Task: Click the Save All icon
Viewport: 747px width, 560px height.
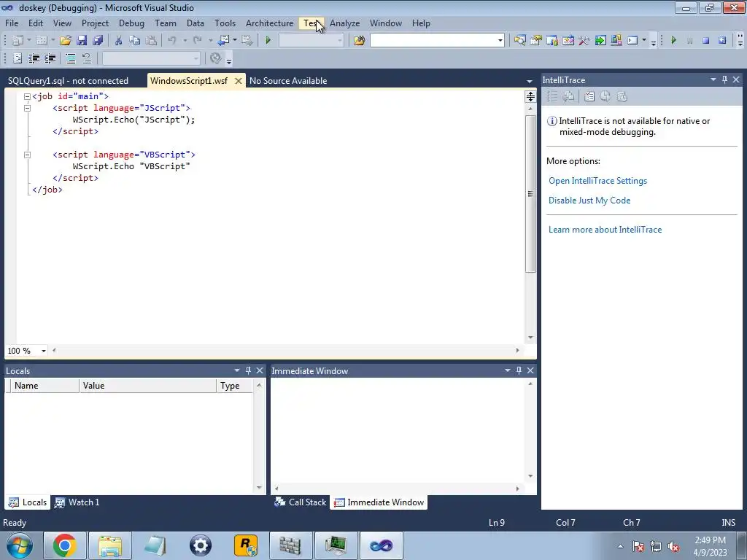Action: 98,41
